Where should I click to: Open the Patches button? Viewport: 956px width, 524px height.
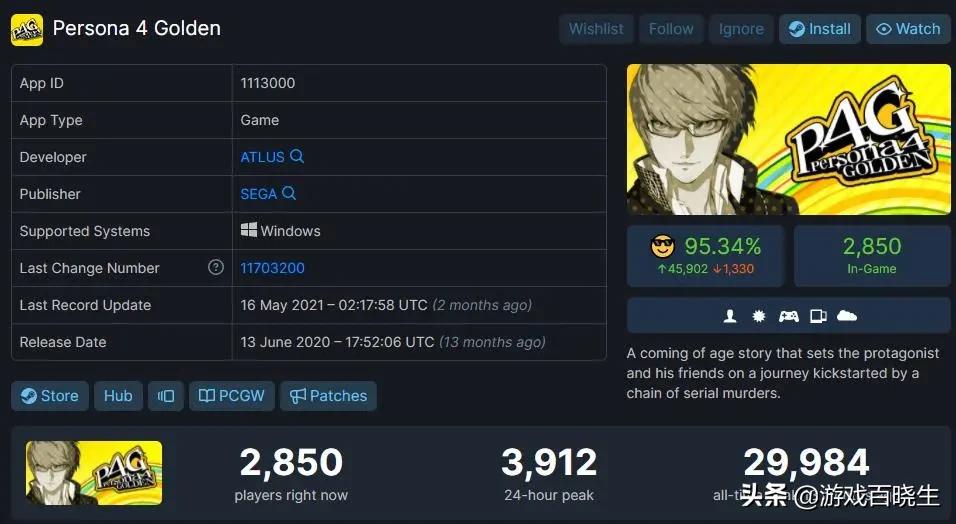coord(329,396)
